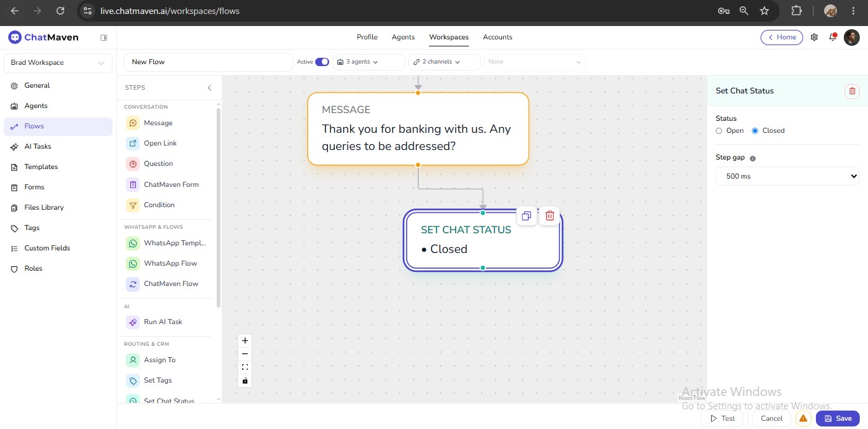Switch to the Workspaces tab
The height and width of the screenshot is (429, 868).
449,37
